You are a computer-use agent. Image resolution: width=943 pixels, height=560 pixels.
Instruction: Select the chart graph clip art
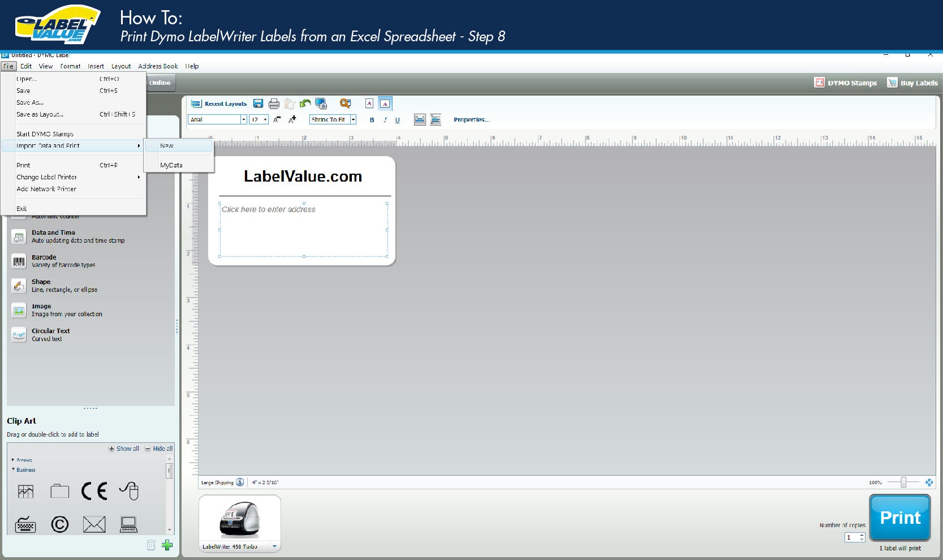(25, 491)
